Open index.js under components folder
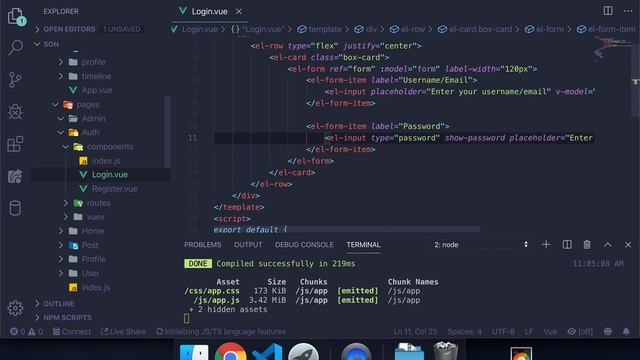 click(x=106, y=160)
